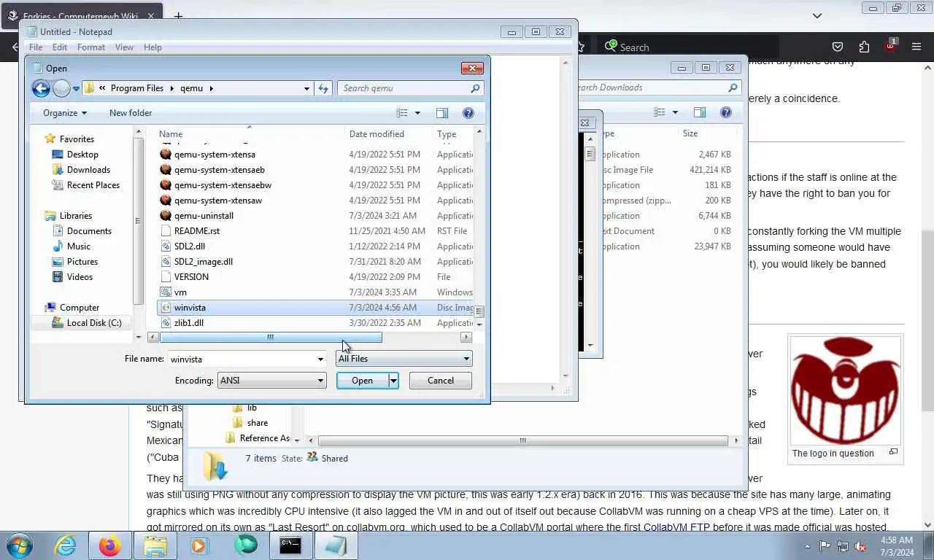934x560 pixels.
Task: Click the Pocket icon in Firefox toolbar
Action: (838, 47)
